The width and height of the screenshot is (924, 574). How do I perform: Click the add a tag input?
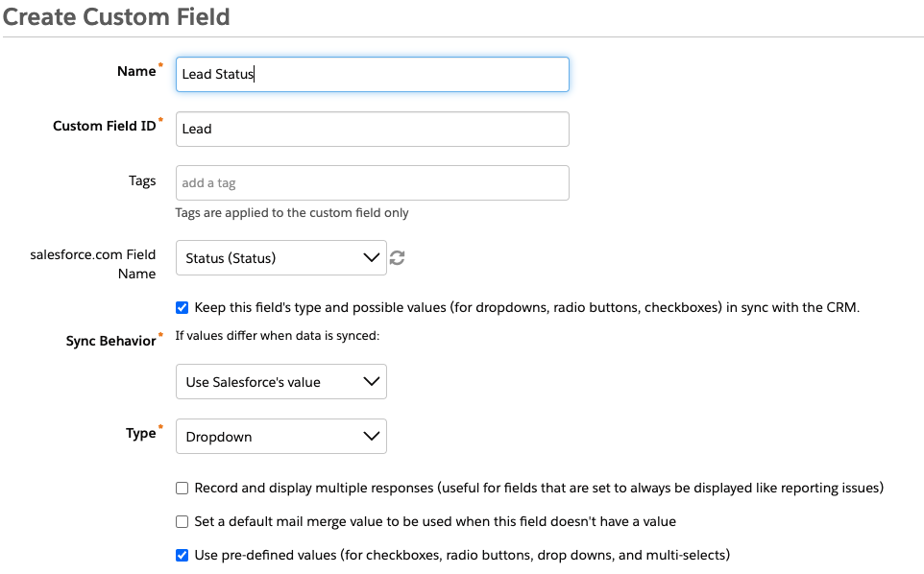click(372, 182)
